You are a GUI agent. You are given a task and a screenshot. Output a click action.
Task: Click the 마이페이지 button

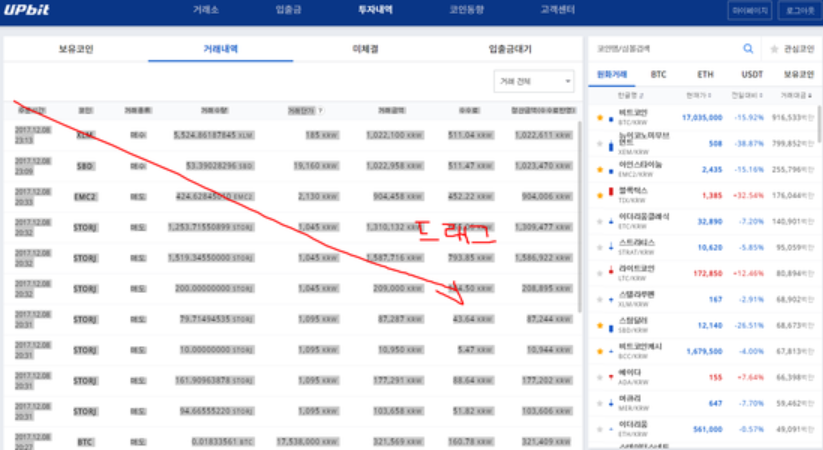750,11
